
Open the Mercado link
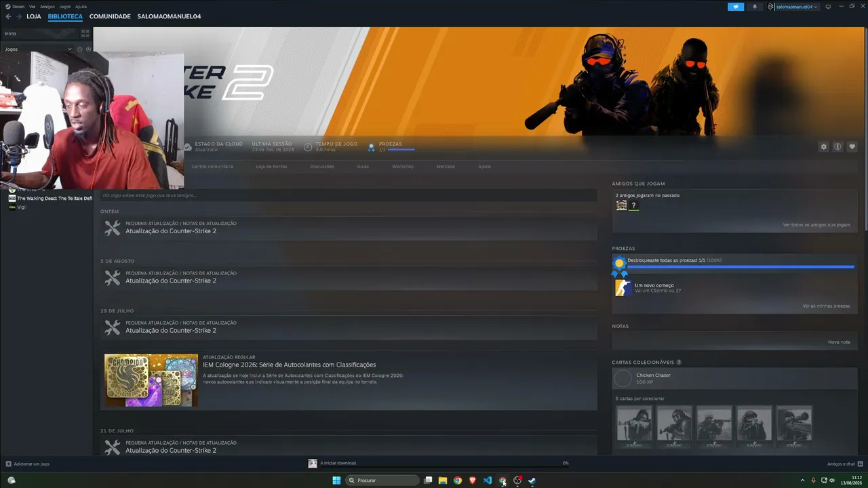[446, 166]
